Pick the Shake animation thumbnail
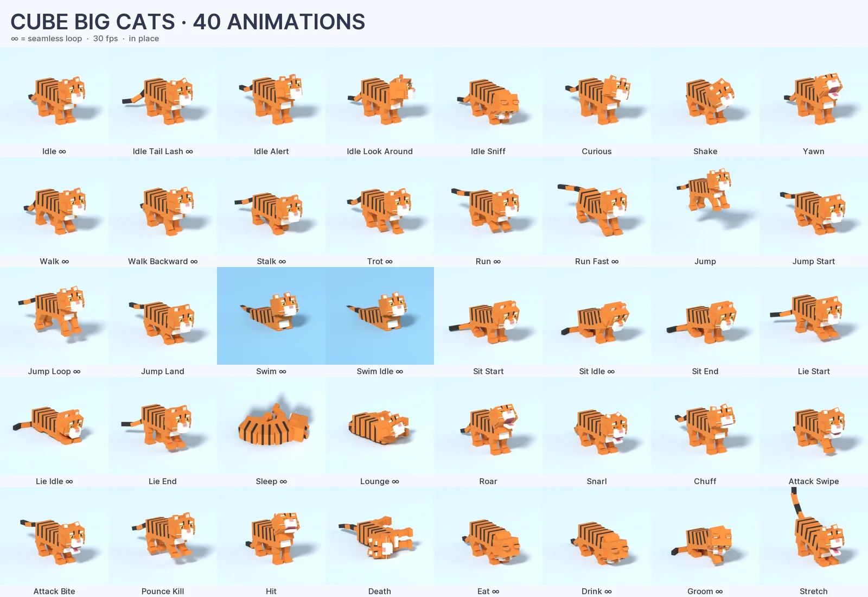Screen dimensions: 868x597 [x=705, y=96]
